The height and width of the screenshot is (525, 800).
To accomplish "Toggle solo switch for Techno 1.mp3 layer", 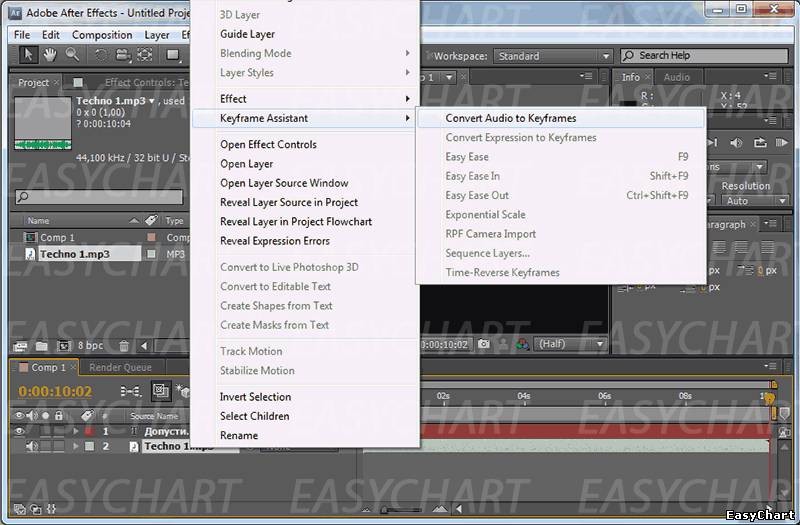I will tap(45, 446).
